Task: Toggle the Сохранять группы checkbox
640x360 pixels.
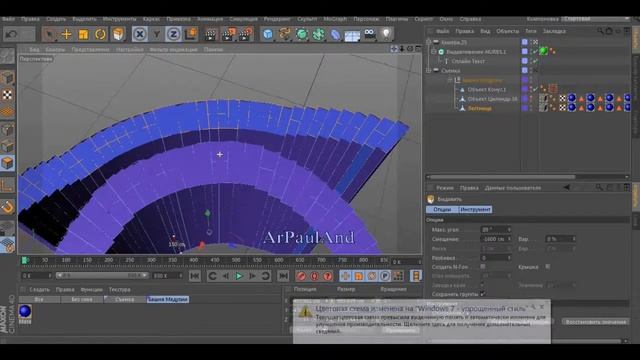Action: (x=482, y=293)
